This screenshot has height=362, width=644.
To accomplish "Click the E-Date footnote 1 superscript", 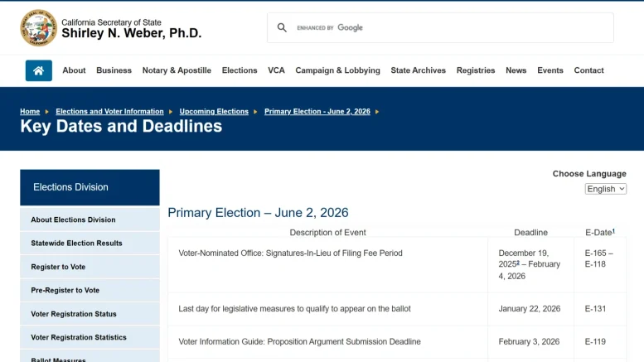I will [613, 231].
